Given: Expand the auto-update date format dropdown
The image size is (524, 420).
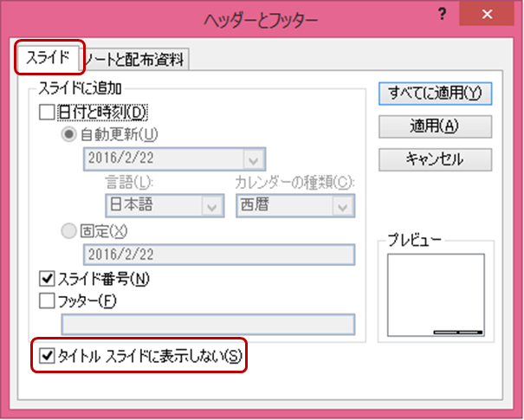Looking at the screenshot, I should (x=253, y=159).
